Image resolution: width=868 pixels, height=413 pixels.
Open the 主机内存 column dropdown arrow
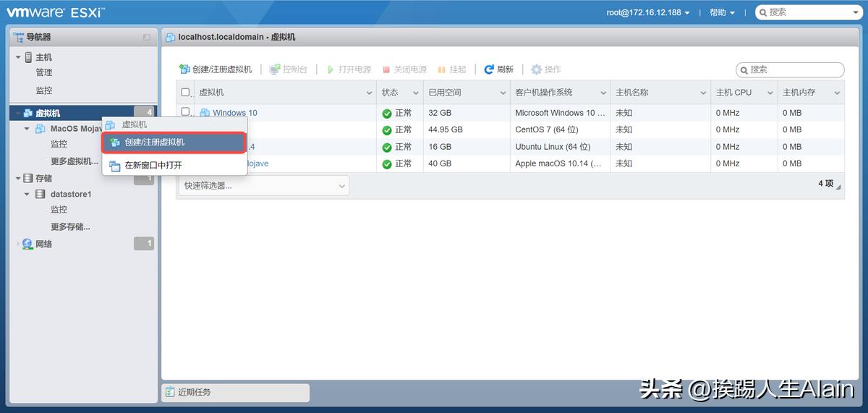pos(837,93)
